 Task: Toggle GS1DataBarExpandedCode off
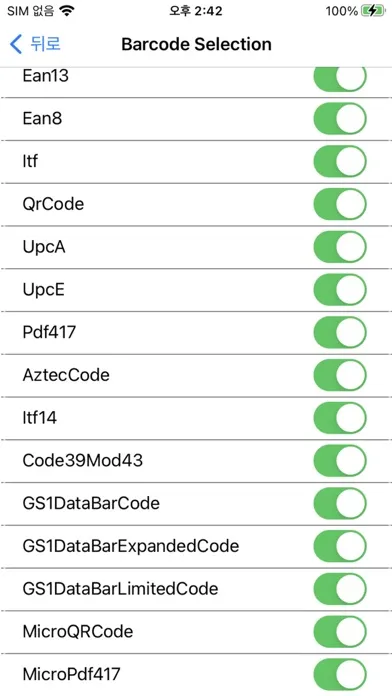point(340,546)
